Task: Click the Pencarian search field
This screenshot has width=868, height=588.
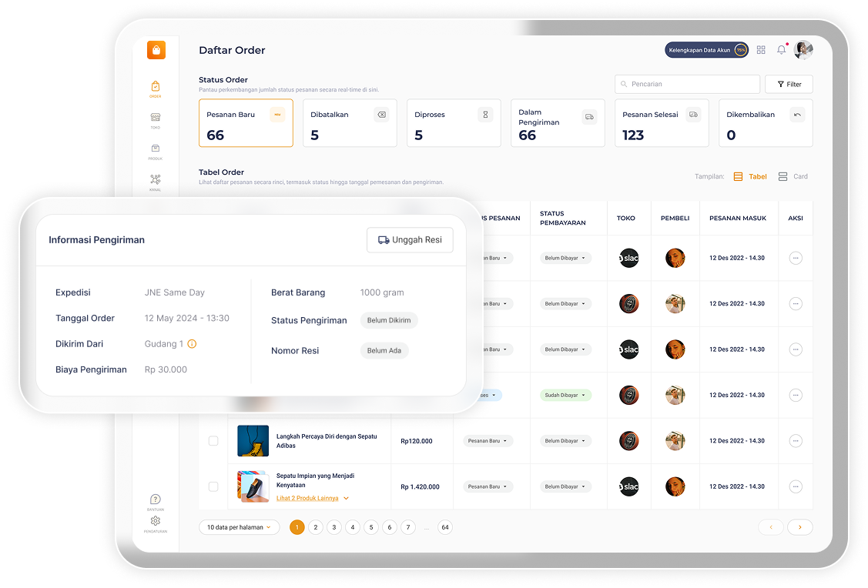Action: tap(687, 84)
